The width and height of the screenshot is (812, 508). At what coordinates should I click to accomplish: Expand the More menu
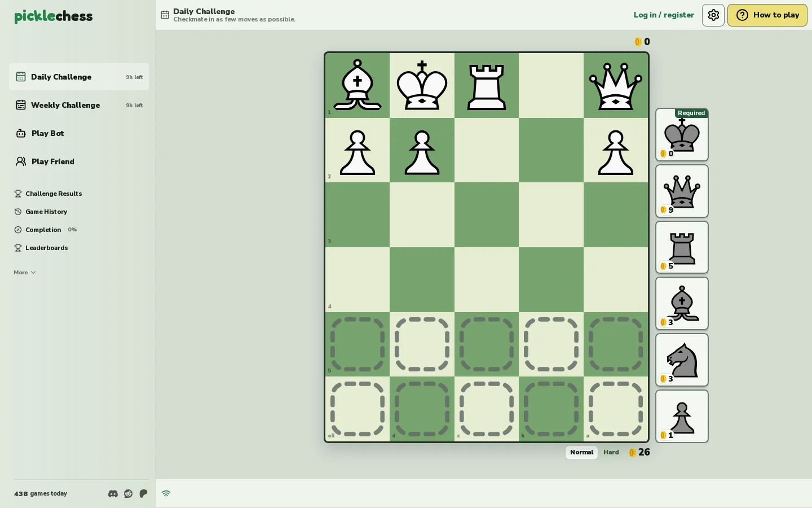[25, 273]
